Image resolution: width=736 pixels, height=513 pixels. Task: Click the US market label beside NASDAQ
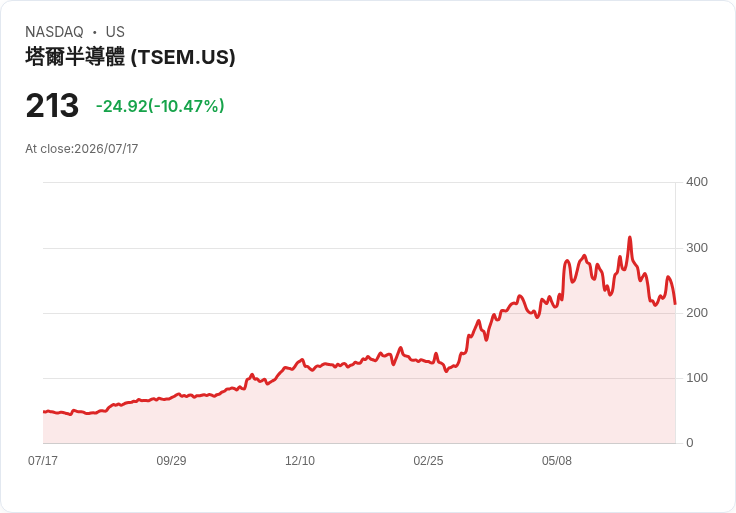click(115, 31)
